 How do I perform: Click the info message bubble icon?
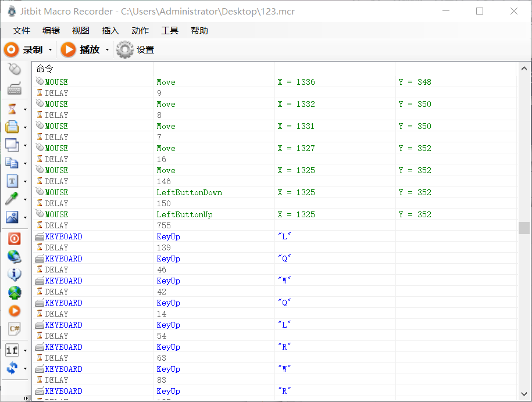tap(15, 274)
